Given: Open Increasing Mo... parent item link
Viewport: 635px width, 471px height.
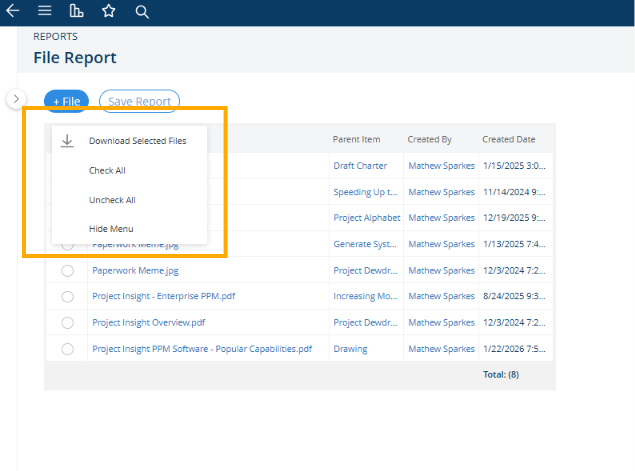Looking at the screenshot, I should tap(365, 296).
